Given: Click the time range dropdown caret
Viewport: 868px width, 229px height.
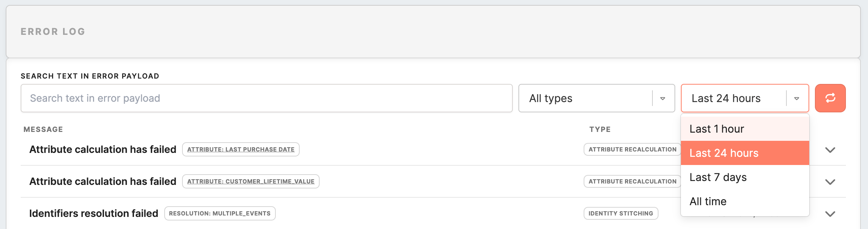Looking at the screenshot, I should [796, 98].
